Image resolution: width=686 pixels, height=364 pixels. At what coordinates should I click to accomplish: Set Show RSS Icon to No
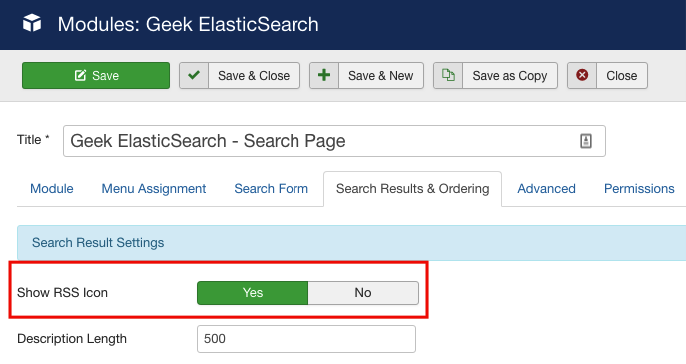tap(363, 293)
